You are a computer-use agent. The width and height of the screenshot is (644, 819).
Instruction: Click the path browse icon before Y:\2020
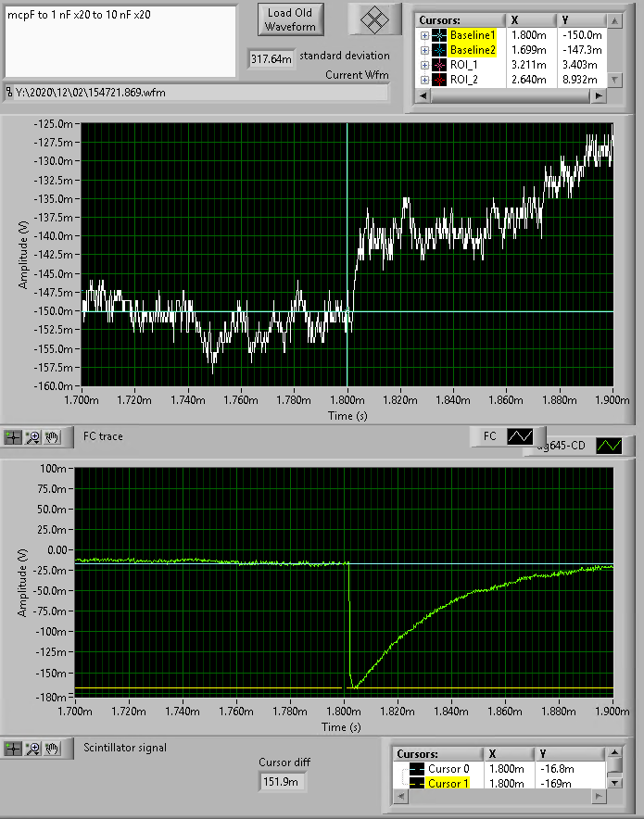9,93
